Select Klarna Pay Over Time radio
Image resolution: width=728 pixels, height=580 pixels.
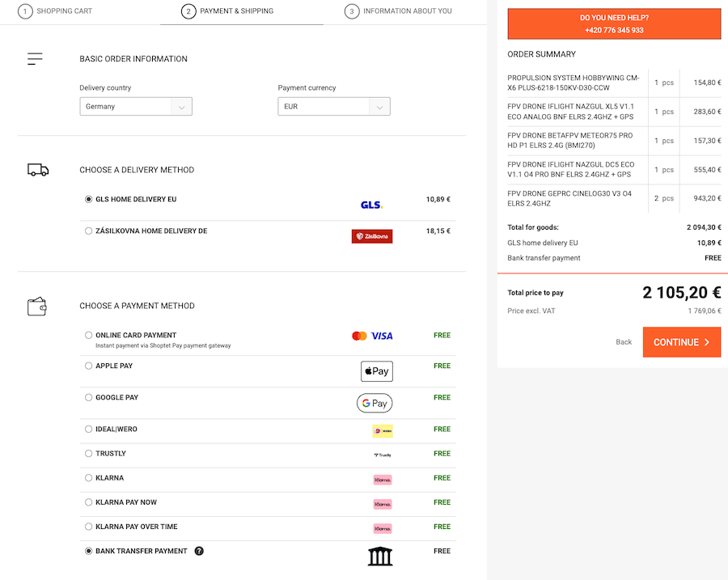pos(89,527)
